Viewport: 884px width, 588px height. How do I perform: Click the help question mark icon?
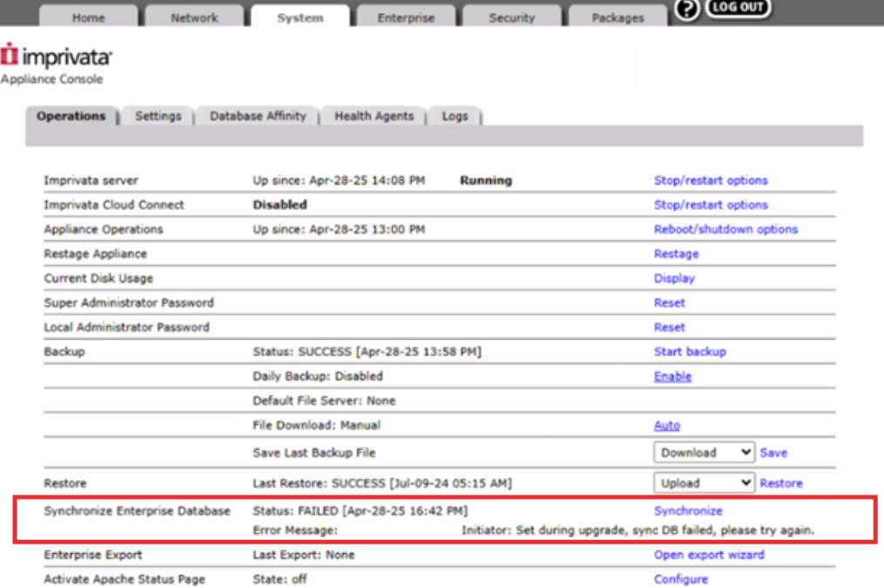click(687, 10)
